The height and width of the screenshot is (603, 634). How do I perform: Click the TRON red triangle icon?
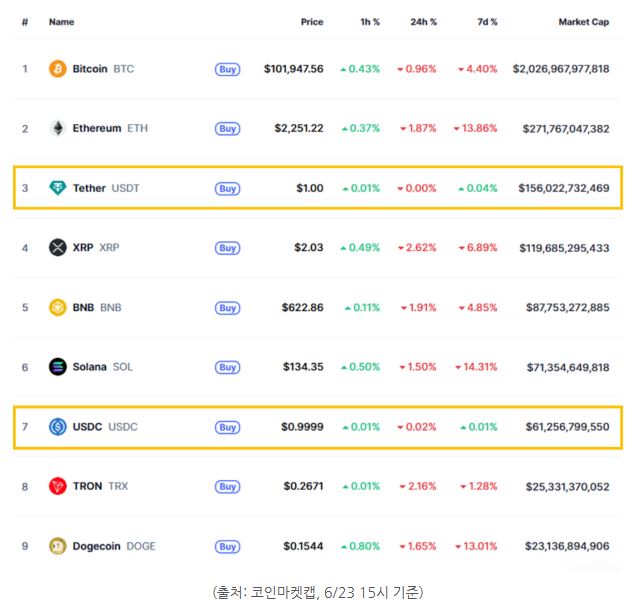click(57, 486)
